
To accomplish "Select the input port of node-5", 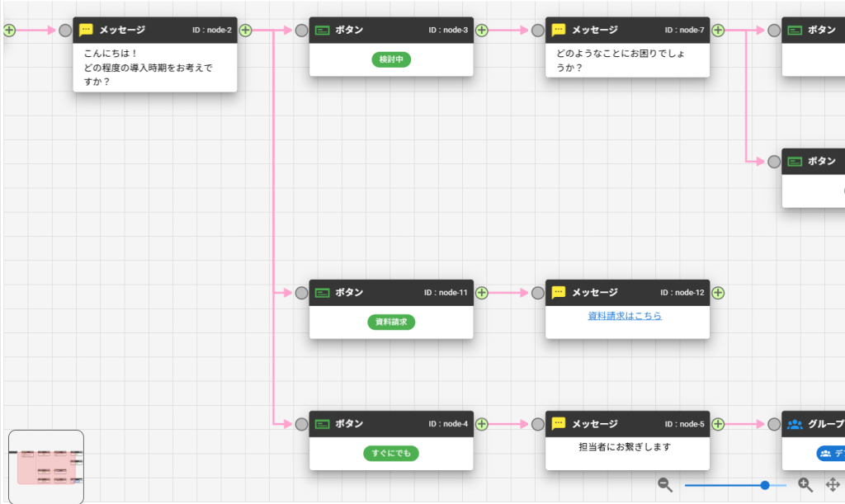I will (538, 424).
